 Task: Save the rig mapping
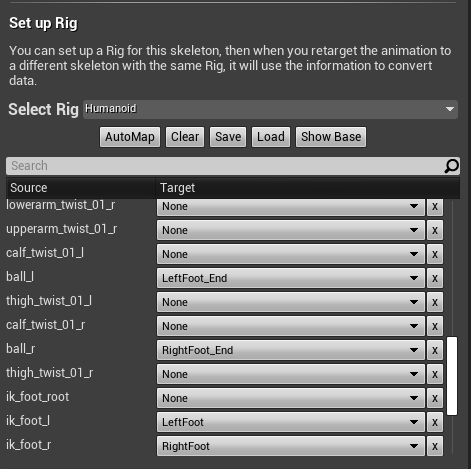228,137
